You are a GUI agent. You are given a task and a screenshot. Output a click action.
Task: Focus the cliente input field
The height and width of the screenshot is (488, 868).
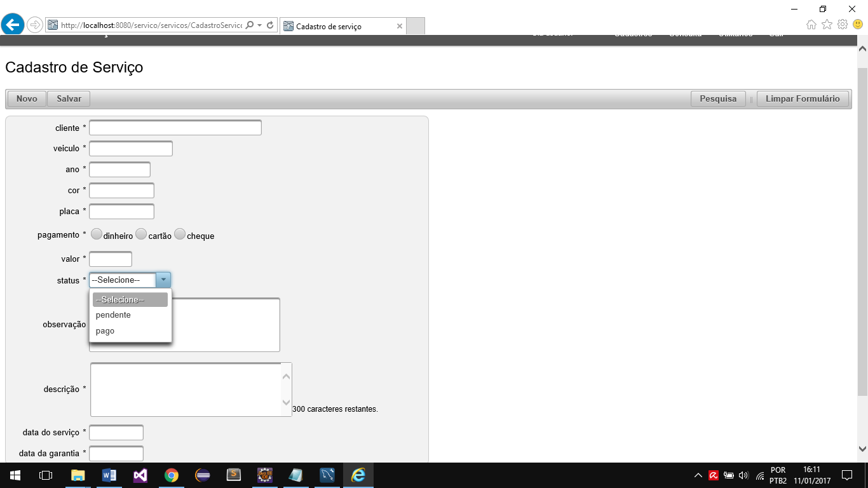(175, 128)
